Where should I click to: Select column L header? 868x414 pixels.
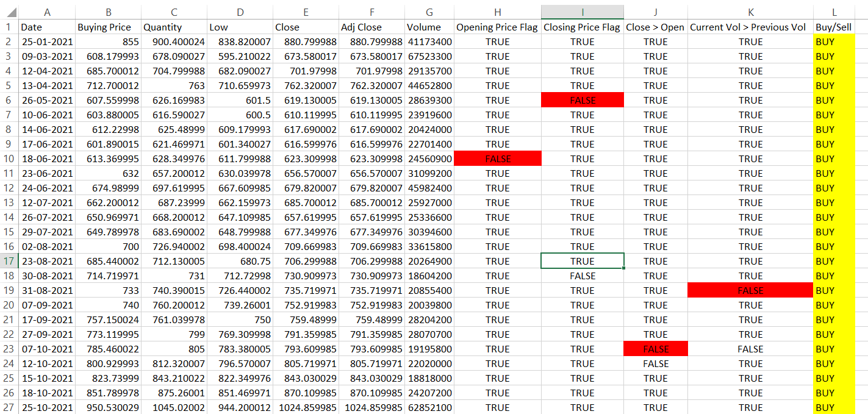(833, 12)
